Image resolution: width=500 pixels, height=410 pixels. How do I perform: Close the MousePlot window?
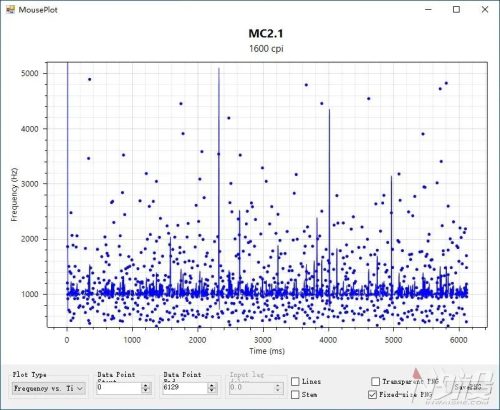point(485,9)
